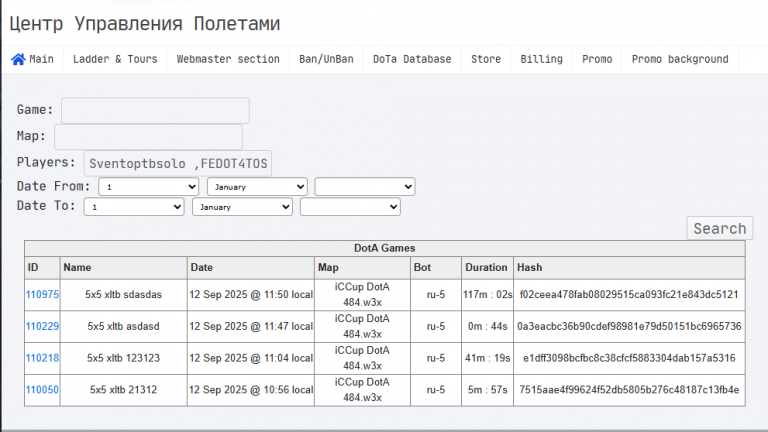Open the Date To month dropdown

(x=242, y=207)
